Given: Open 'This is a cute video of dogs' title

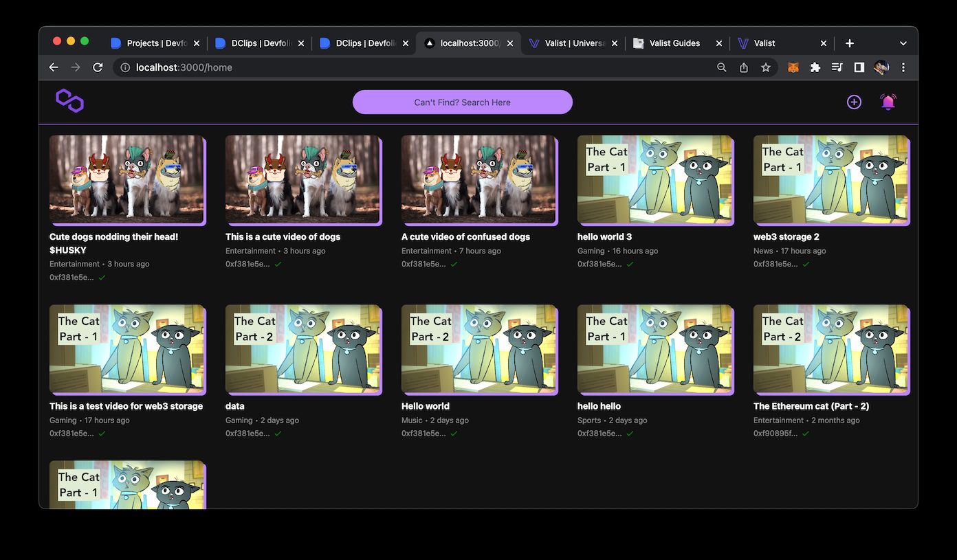Looking at the screenshot, I should [x=283, y=236].
